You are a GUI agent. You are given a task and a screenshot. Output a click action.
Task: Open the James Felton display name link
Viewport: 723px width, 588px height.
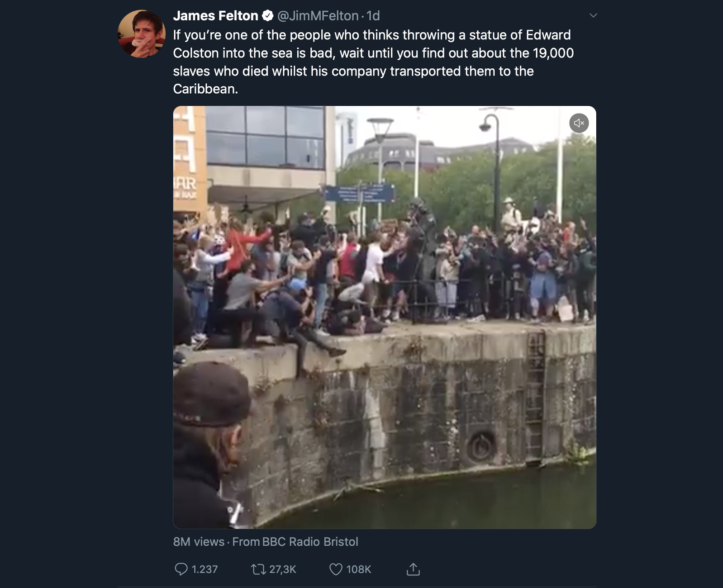tap(215, 16)
